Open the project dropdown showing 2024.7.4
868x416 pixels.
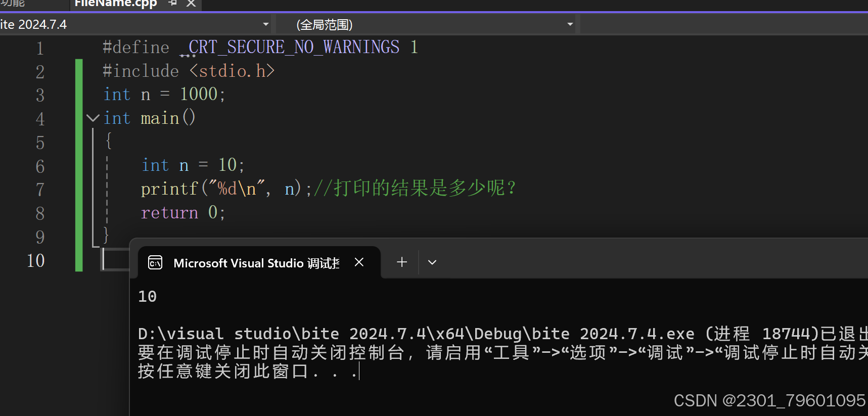point(135,24)
